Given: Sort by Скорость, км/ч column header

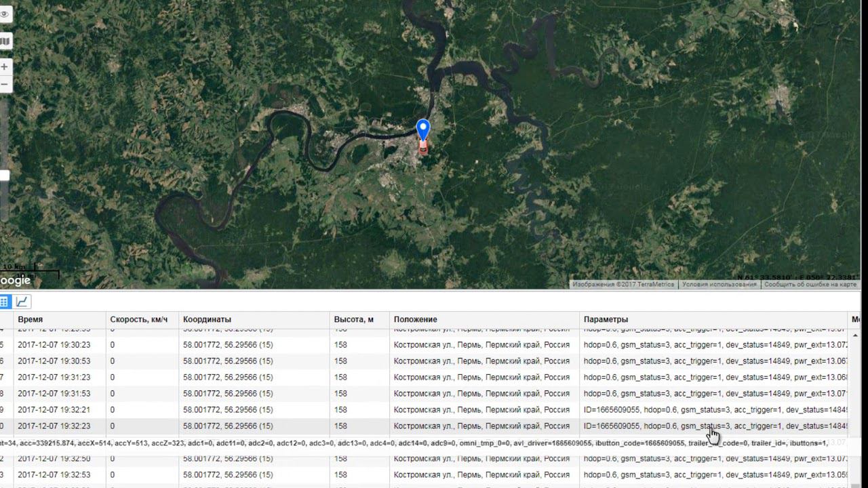Looking at the screenshot, I should [x=138, y=319].
